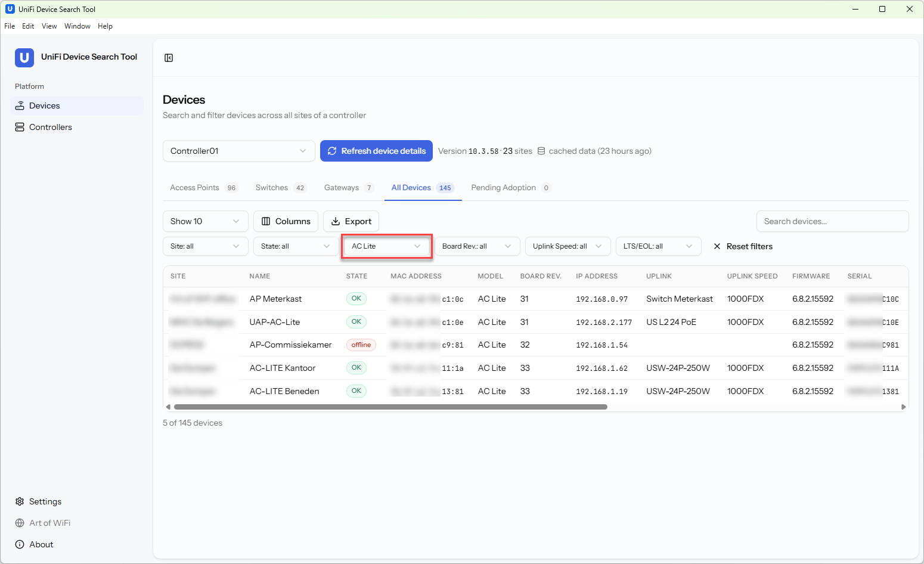Image resolution: width=924 pixels, height=564 pixels.
Task: Click the AP-Commissiekamer device name
Action: [290, 345]
